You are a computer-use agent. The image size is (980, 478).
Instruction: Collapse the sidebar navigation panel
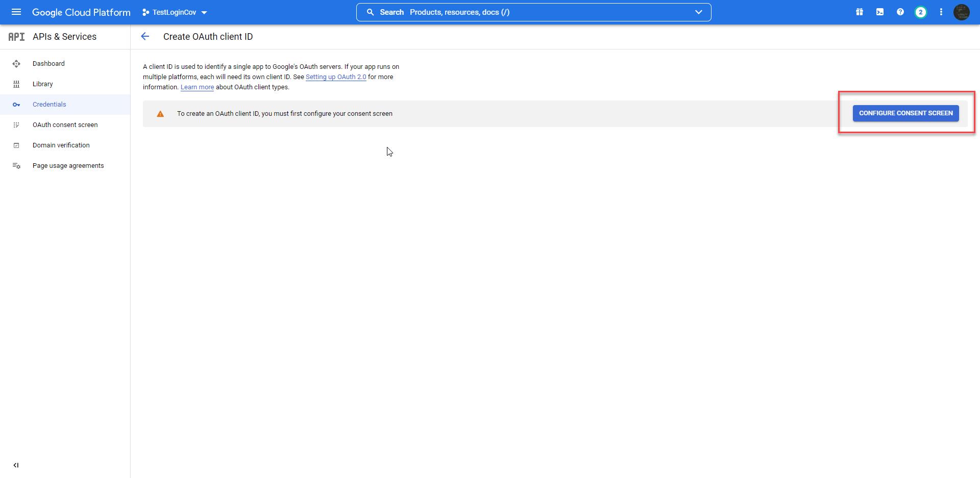coord(16,465)
